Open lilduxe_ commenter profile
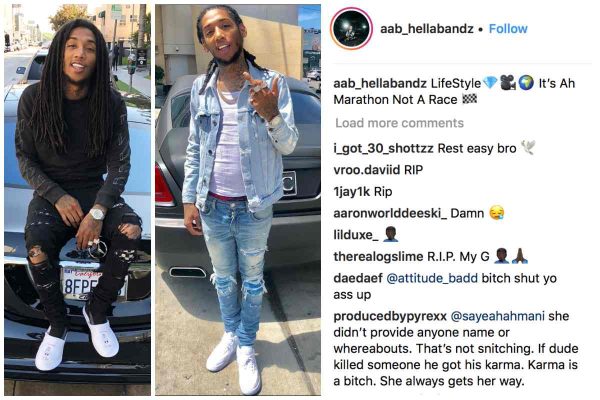 (x=356, y=235)
